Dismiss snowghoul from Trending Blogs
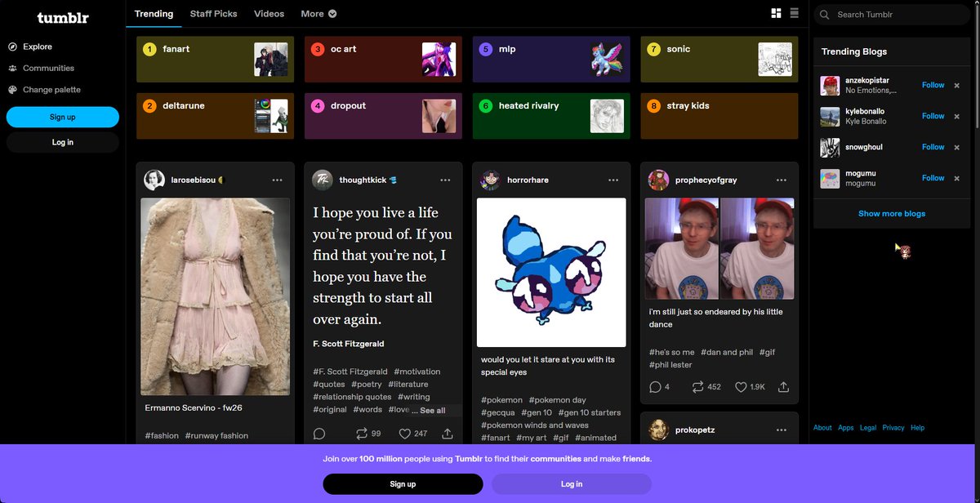This screenshot has width=980, height=503. pos(957,147)
